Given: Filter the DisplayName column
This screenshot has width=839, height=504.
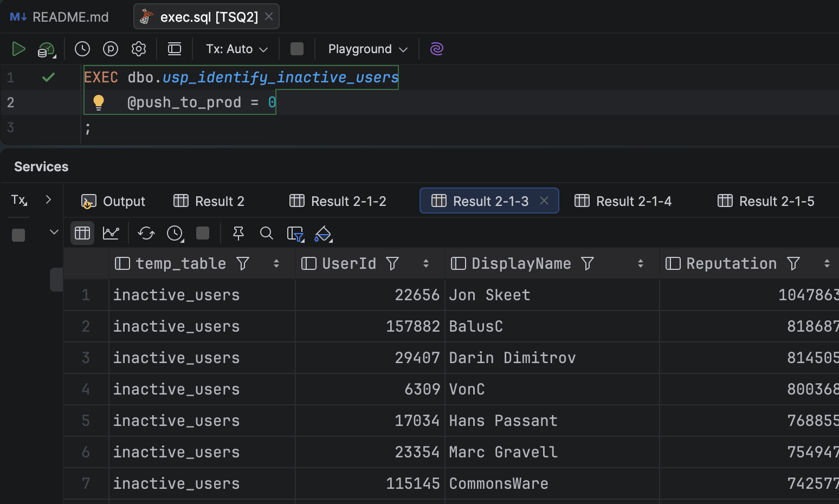Looking at the screenshot, I should pos(587,263).
